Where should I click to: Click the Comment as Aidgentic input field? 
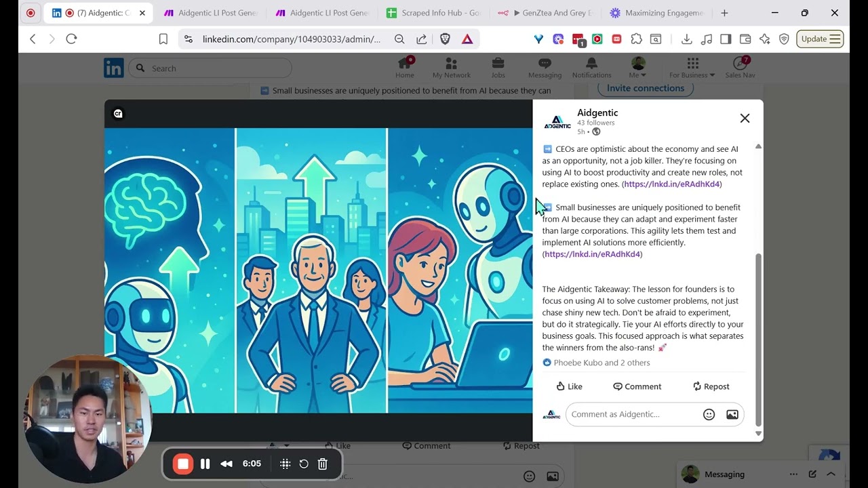click(x=633, y=414)
